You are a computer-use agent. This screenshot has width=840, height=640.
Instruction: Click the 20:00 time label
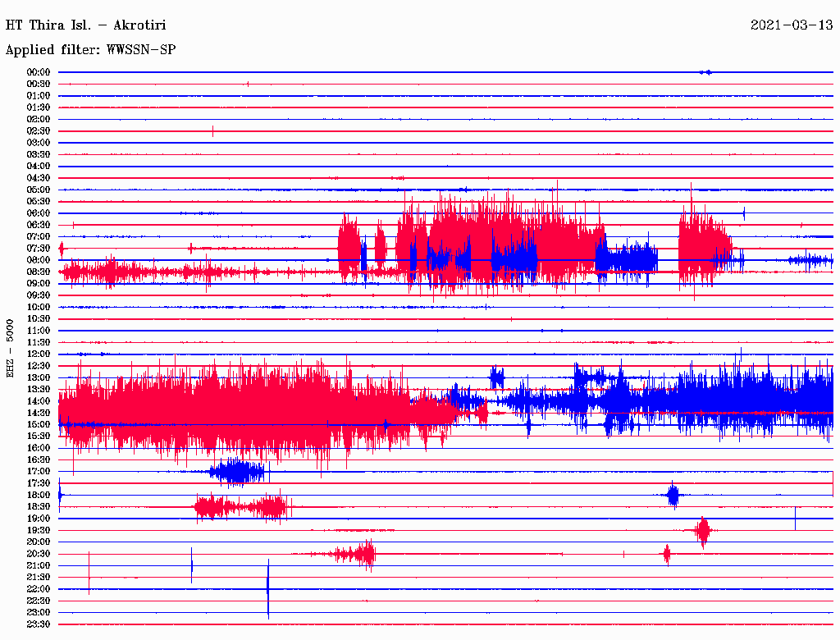tap(39, 542)
